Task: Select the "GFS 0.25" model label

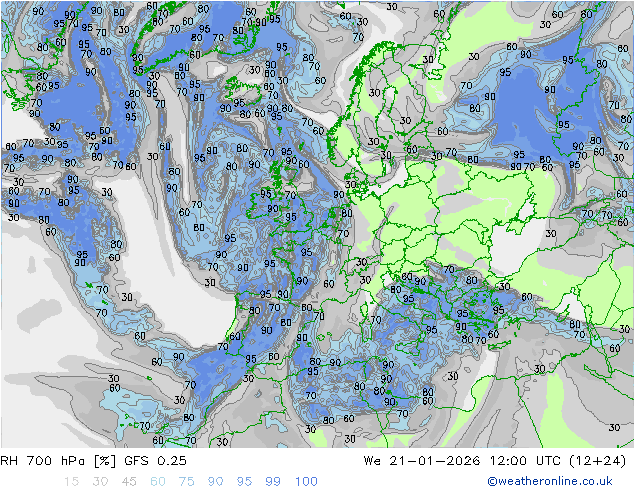Action: coord(155,460)
